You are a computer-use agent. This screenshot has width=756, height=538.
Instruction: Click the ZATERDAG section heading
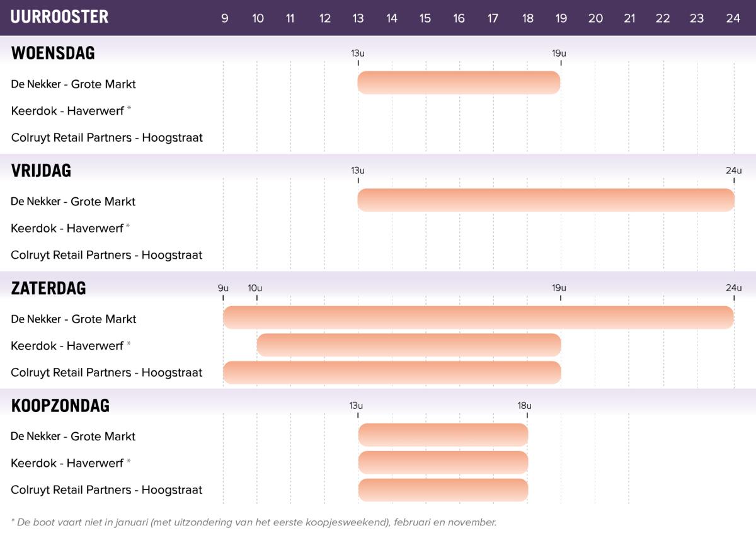49,289
